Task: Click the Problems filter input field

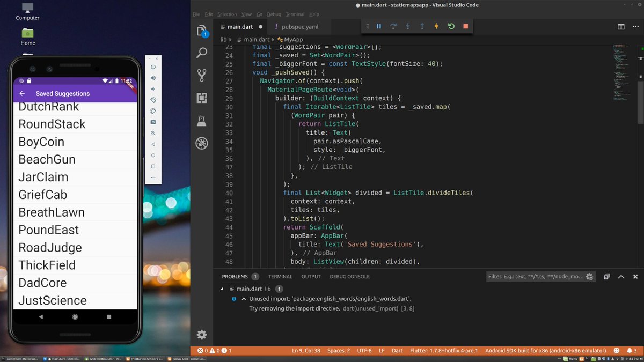Action: click(536, 277)
